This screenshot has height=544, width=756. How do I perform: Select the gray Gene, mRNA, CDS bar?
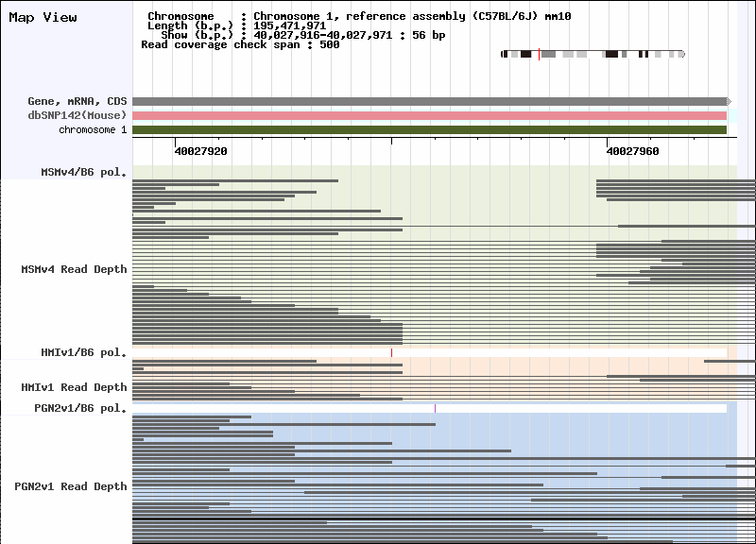click(x=430, y=101)
